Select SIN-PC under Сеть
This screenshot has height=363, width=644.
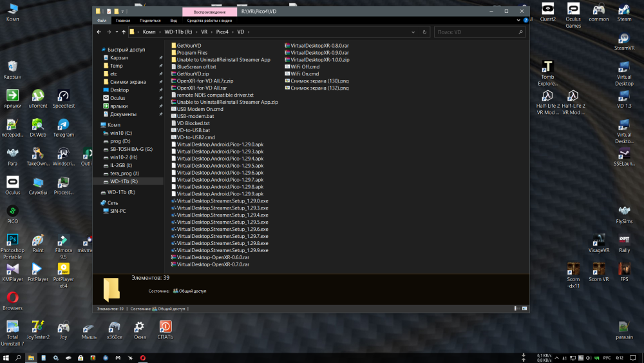coord(118,211)
